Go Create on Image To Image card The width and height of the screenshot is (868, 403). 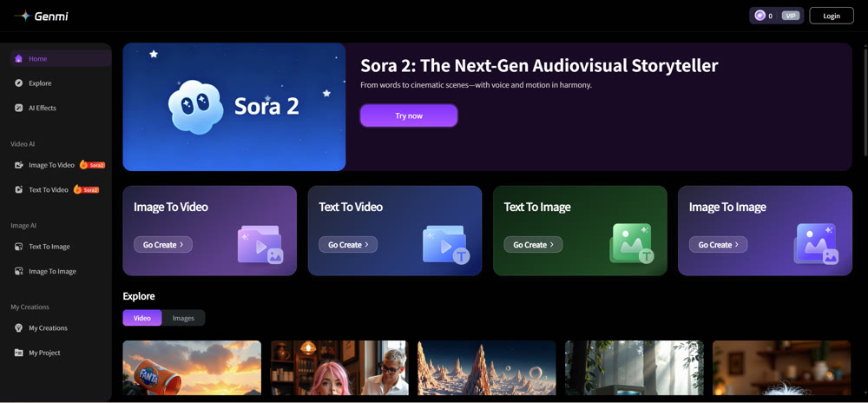click(718, 245)
